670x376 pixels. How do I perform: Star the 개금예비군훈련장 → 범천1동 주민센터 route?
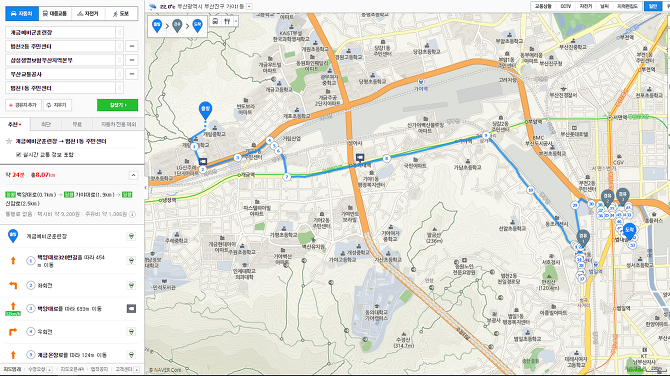(x=9, y=141)
